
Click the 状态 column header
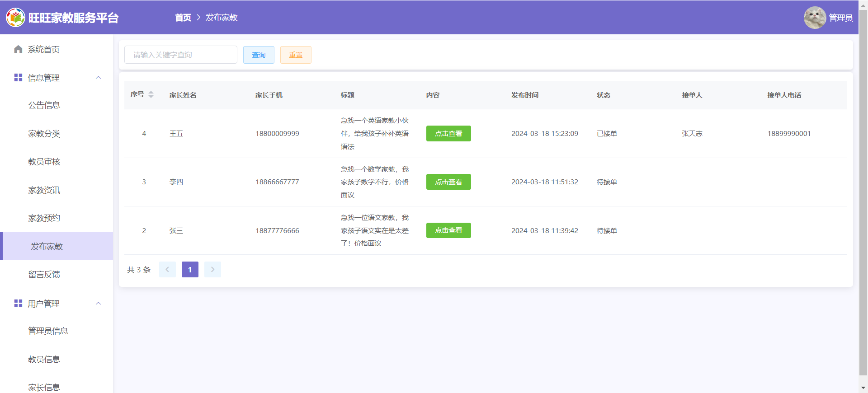(604, 95)
